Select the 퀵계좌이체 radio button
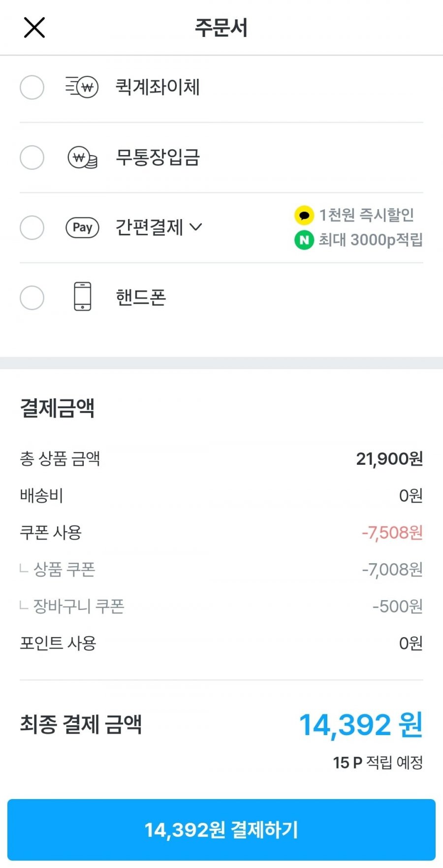This screenshot has width=443, height=868. tap(32, 88)
